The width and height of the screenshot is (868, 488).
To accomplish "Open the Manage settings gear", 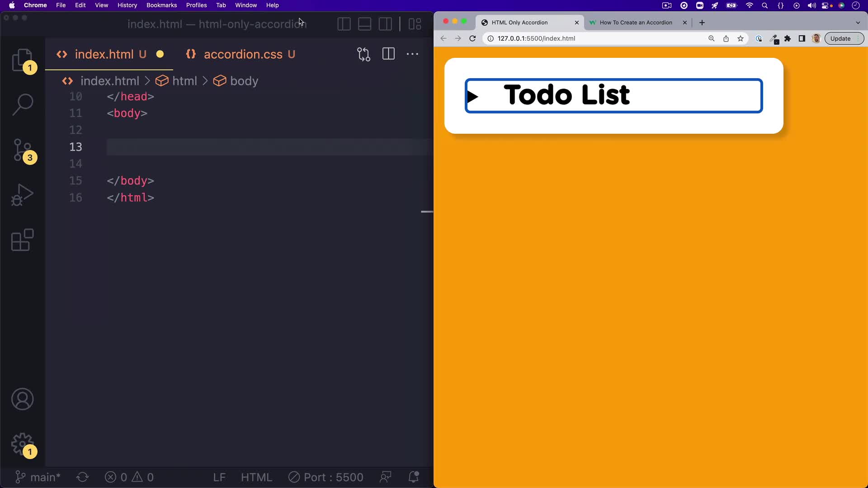I will coord(23,445).
